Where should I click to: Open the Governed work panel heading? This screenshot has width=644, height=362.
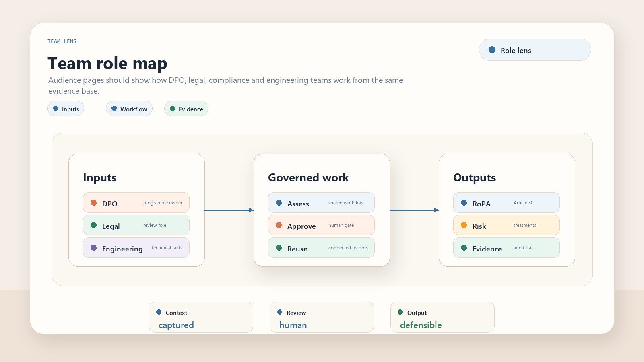tap(308, 178)
